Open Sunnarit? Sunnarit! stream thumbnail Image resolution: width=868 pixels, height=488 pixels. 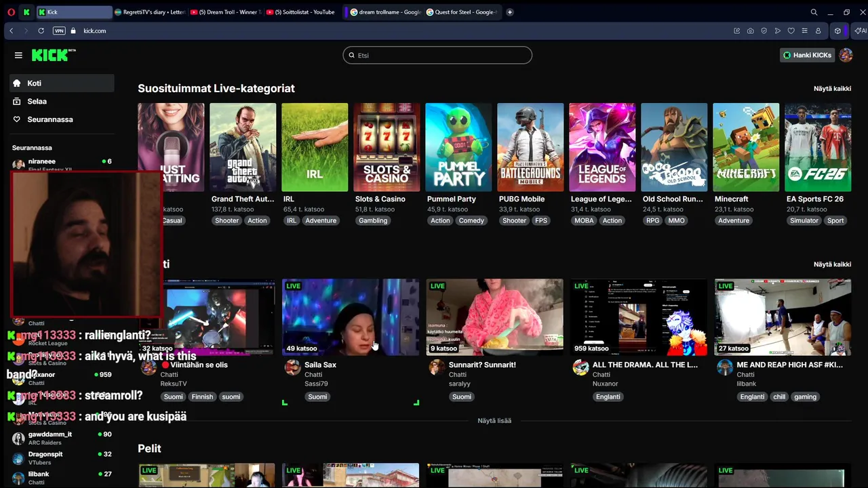point(494,317)
